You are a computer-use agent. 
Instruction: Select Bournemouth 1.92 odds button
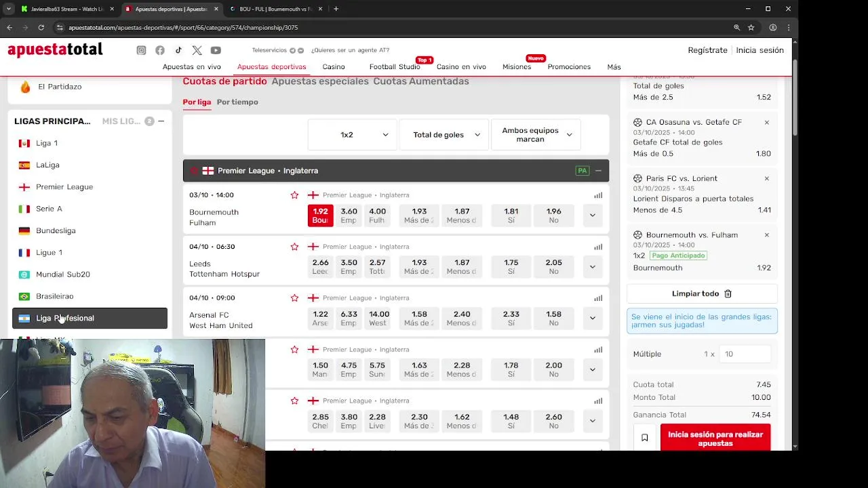(x=320, y=216)
